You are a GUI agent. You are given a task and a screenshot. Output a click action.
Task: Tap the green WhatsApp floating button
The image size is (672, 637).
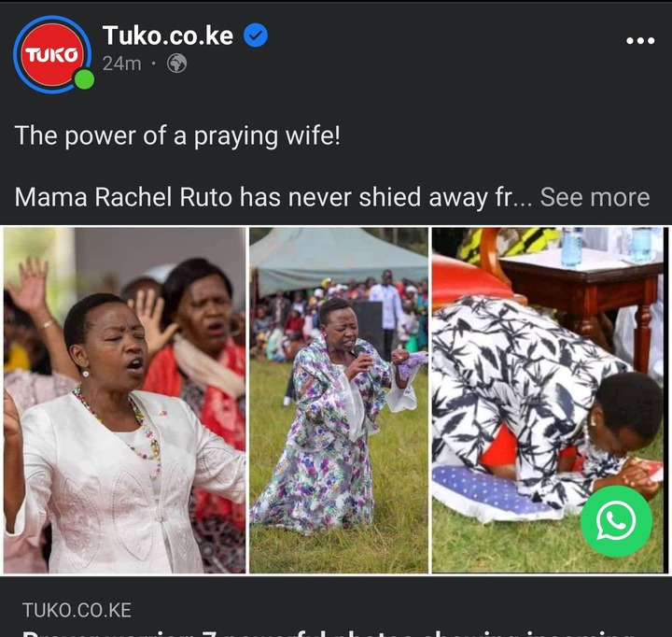tap(616, 521)
